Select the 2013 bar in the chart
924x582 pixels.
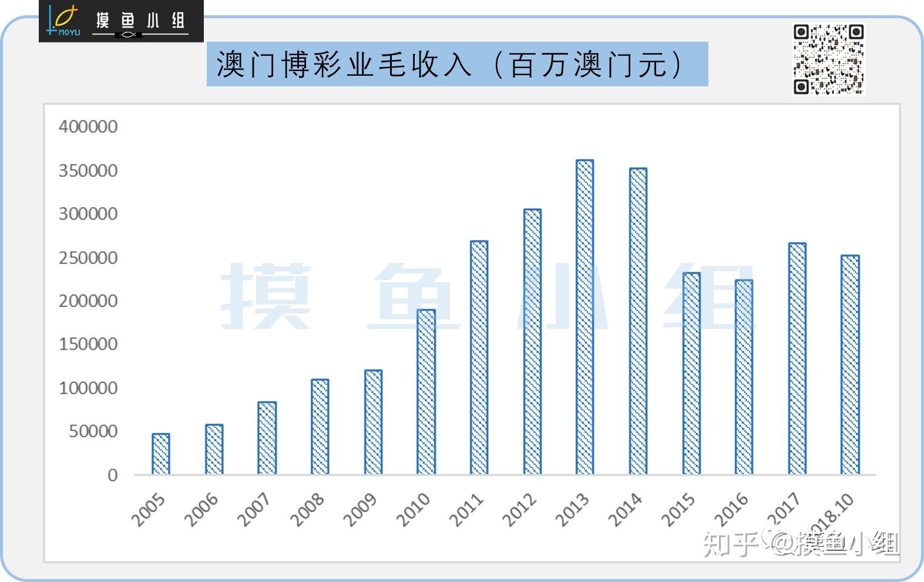584,317
